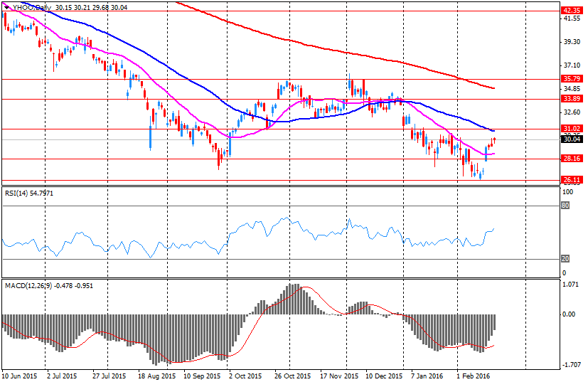Click the 18 Aug 2015 date label

[x=156, y=376]
